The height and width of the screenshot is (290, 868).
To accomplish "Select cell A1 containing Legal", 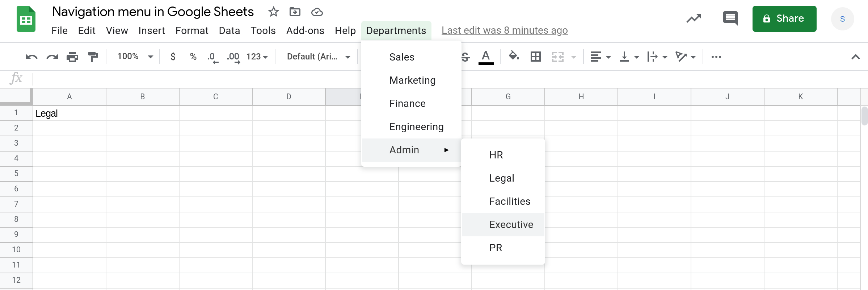I will click(x=69, y=113).
